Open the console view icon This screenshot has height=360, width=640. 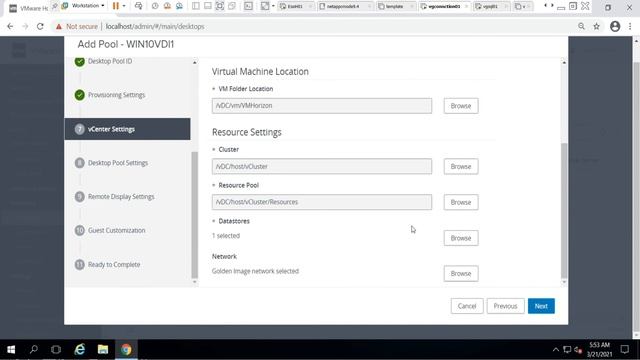coord(248,6)
